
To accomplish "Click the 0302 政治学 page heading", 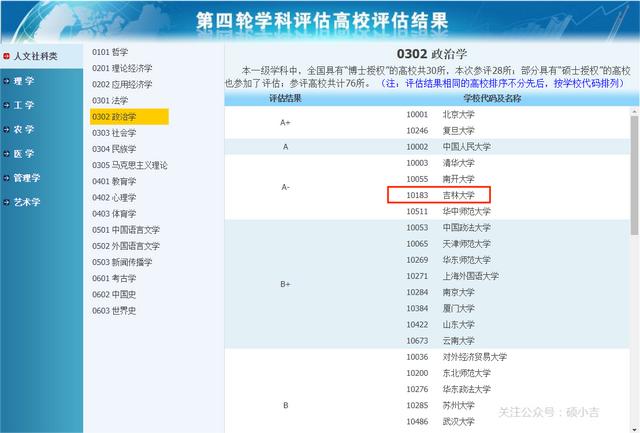I will coord(432,54).
